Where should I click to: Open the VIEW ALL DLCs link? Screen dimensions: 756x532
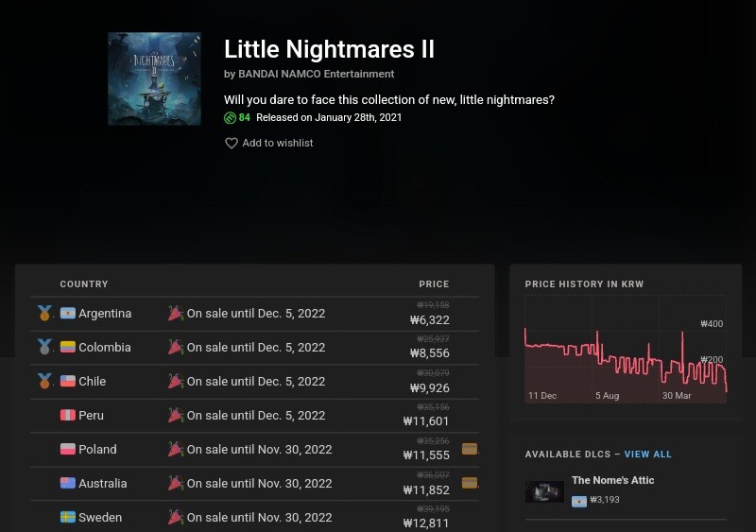[x=647, y=455]
